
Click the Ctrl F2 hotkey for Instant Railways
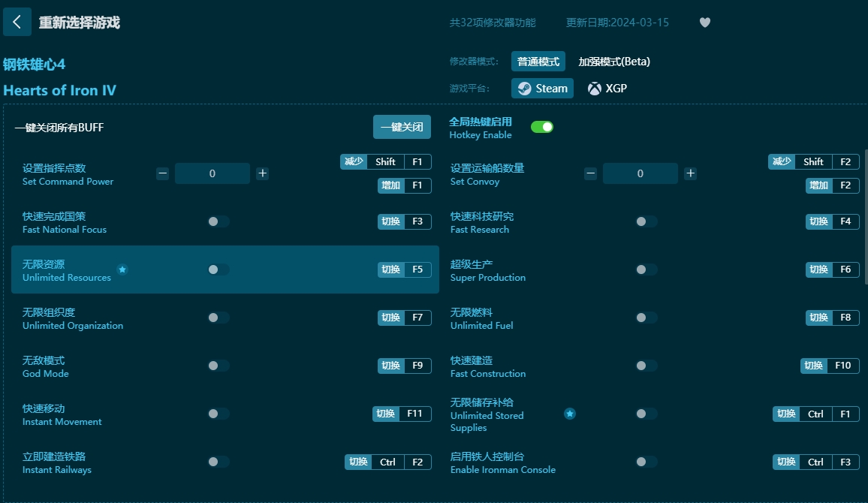click(387, 462)
